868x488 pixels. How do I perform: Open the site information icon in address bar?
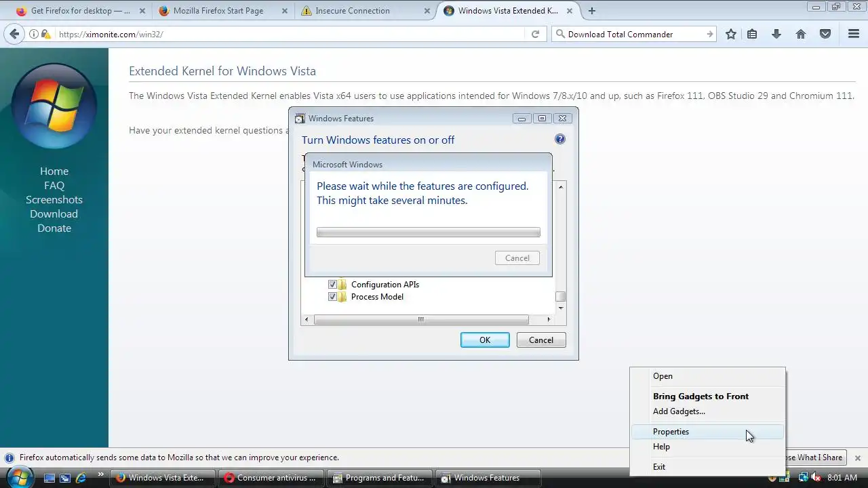(34, 34)
